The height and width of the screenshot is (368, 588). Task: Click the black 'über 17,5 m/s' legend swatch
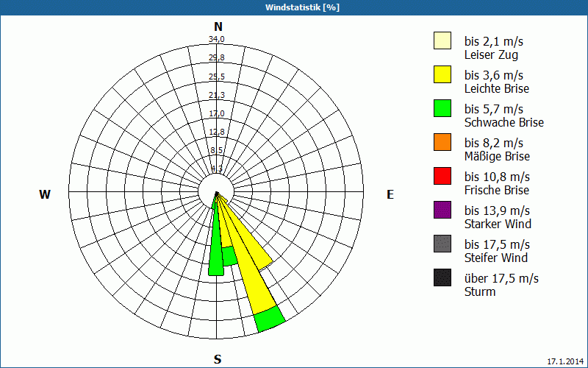pyautogui.click(x=442, y=277)
